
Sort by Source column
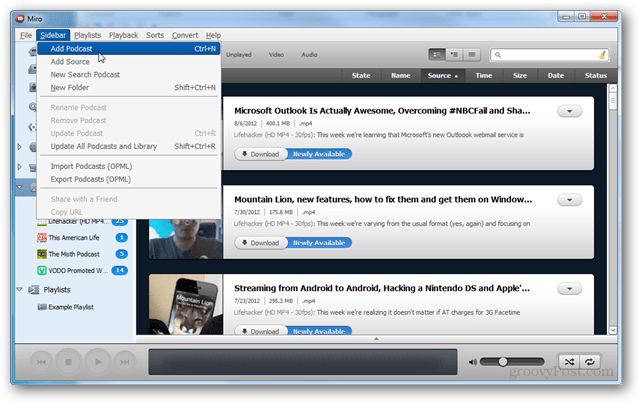tap(443, 76)
